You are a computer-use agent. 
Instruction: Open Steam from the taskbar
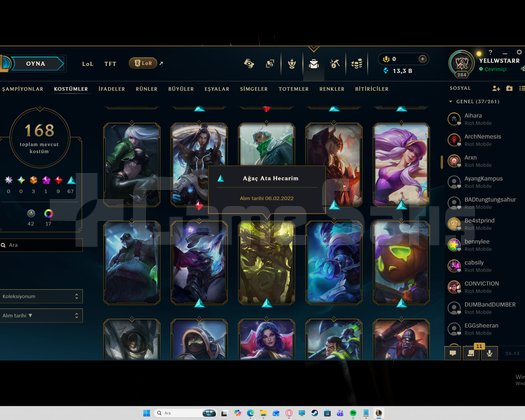(x=314, y=413)
